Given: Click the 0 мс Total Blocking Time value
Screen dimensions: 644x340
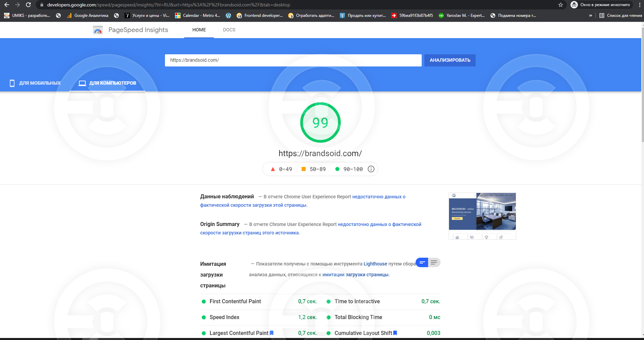Looking at the screenshot, I should (x=435, y=317).
